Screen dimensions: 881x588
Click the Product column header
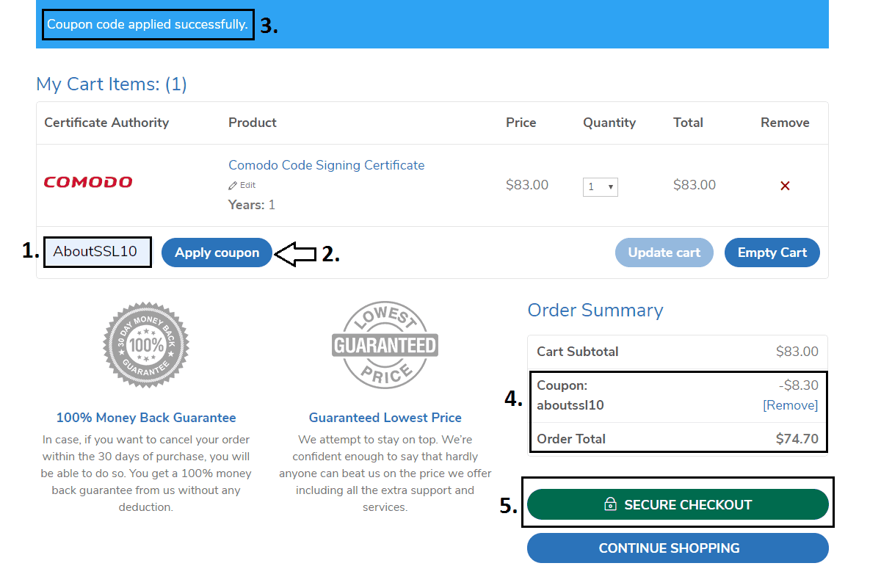pos(253,123)
